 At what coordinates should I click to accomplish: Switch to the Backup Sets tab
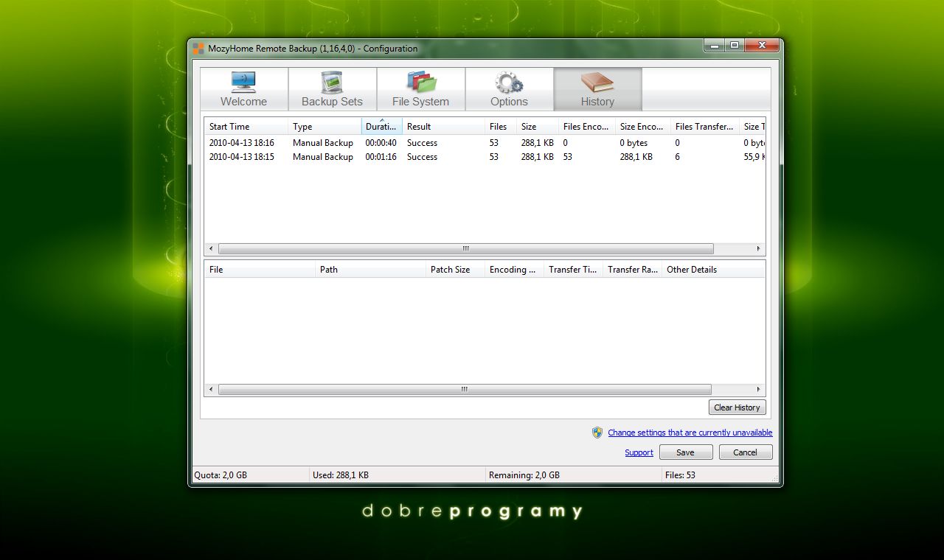(333, 89)
